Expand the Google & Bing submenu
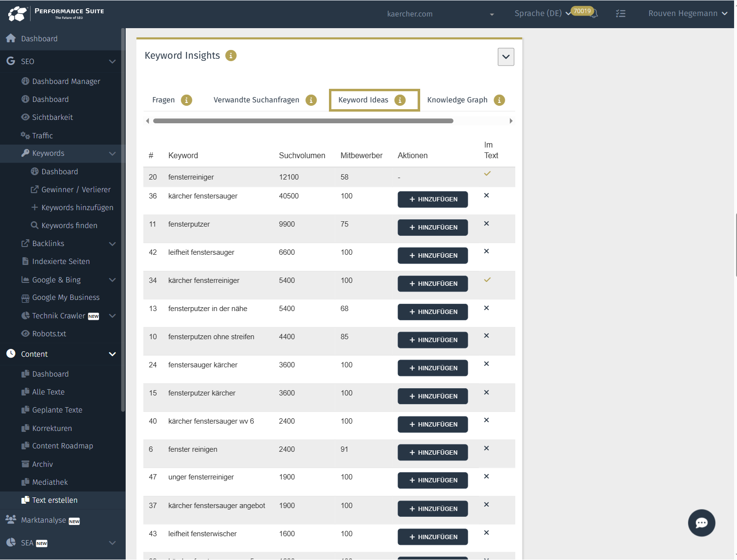737x560 pixels. (112, 280)
